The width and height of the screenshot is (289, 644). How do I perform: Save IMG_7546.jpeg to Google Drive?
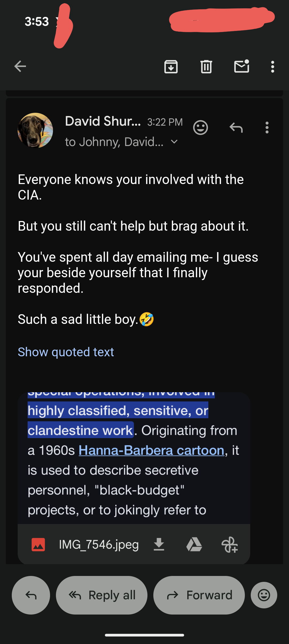(x=194, y=544)
